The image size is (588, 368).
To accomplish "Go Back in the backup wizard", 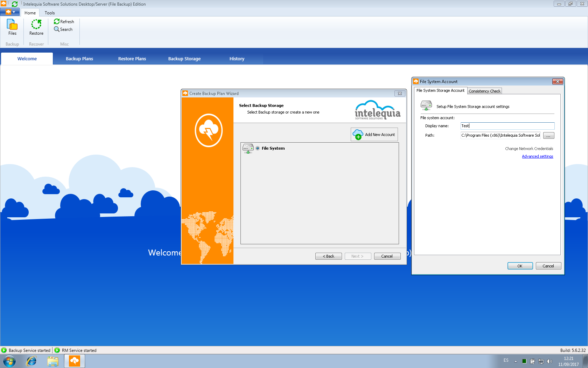I will (328, 256).
